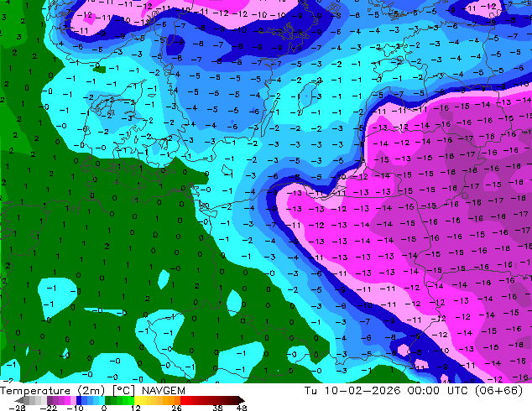Viewport: 532px width, 411px height.
Task: Click the '26' legend label
Action: click(x=176, y=408)
